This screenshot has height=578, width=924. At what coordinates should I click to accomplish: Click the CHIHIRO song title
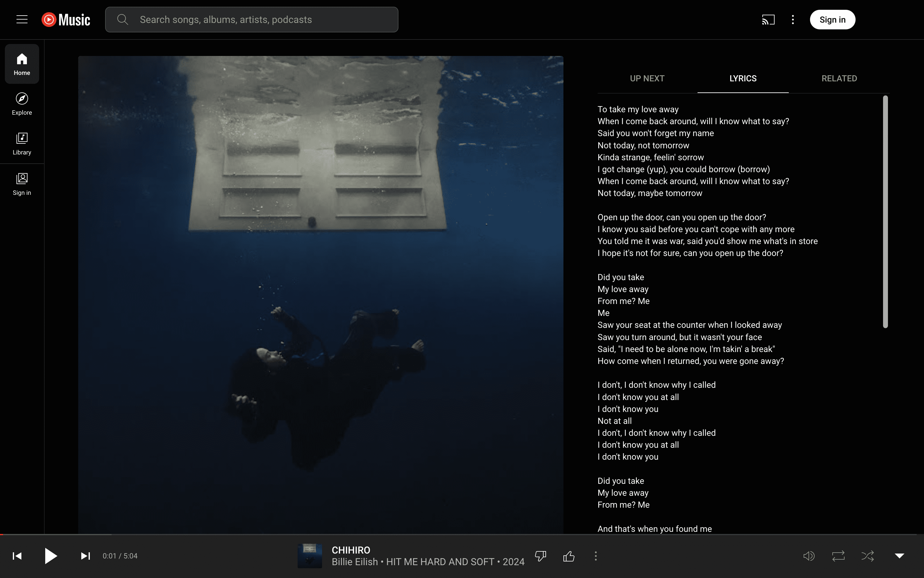click(351, 550)
